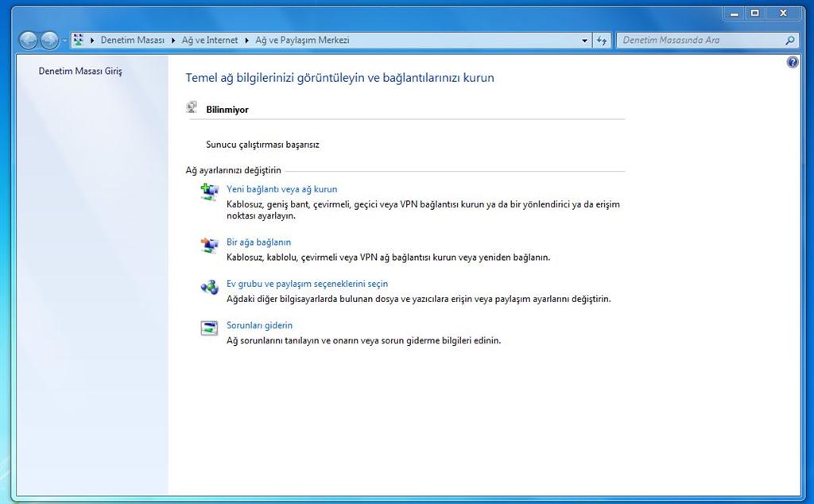The image size is (814, 504).
Task: Minimize the Control Panel window
Action: coord(734,14)
